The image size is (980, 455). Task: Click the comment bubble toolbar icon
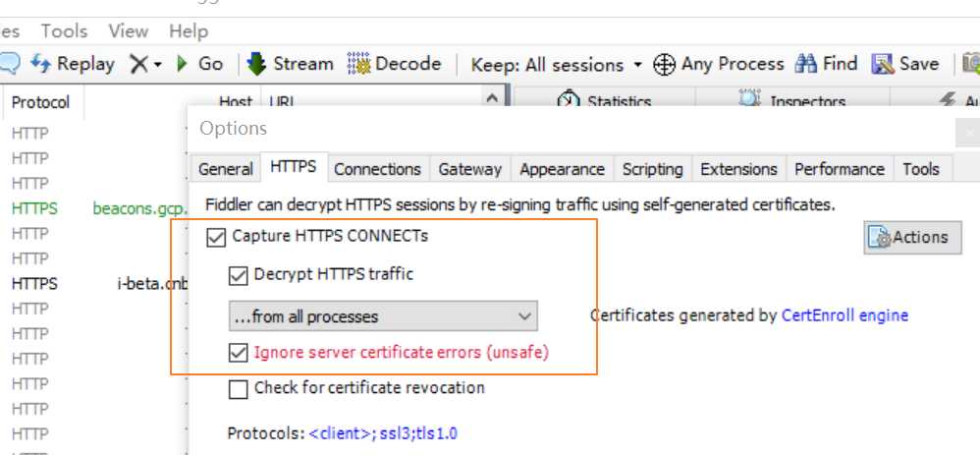point(10,63)
